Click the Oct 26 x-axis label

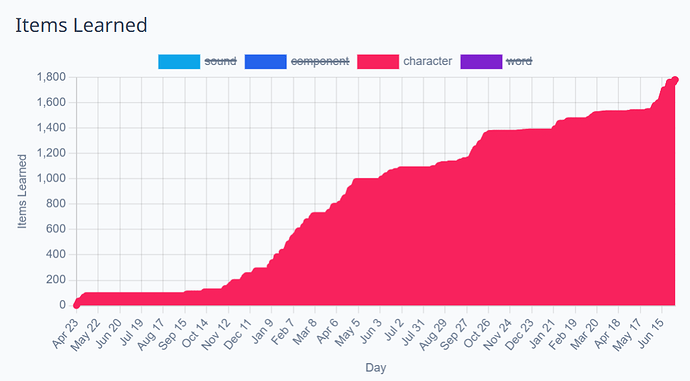coord(477,334)
